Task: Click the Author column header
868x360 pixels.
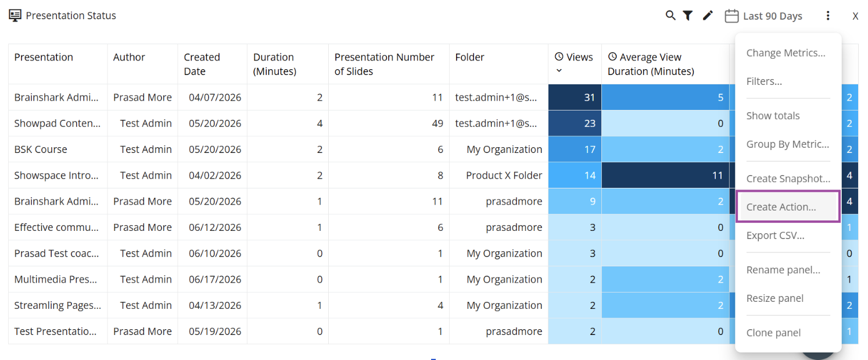Action: 129,57
